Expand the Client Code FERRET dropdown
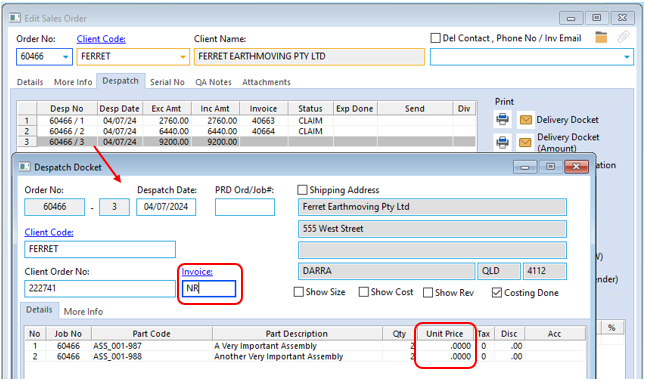This screenshot has height=382, width=646. (183, 57)
